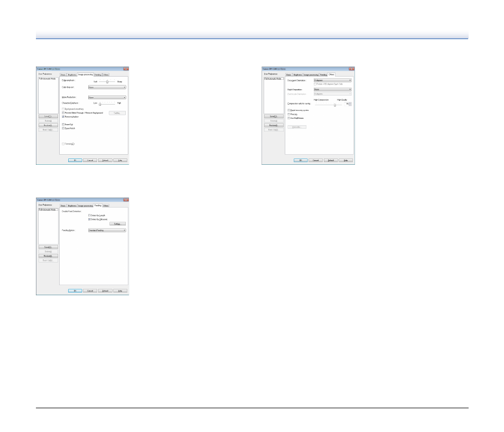Click the compression ratio slider handle

tap(334, 105)
